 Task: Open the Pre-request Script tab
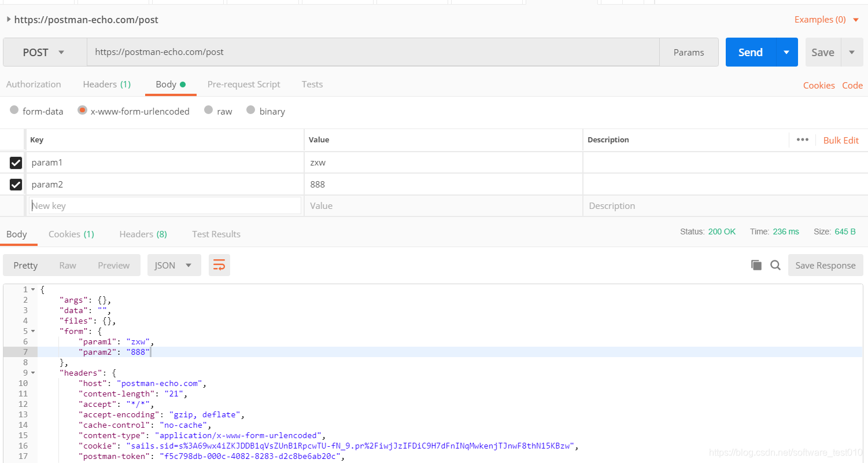pyautogui.click(x=243, y=84)
